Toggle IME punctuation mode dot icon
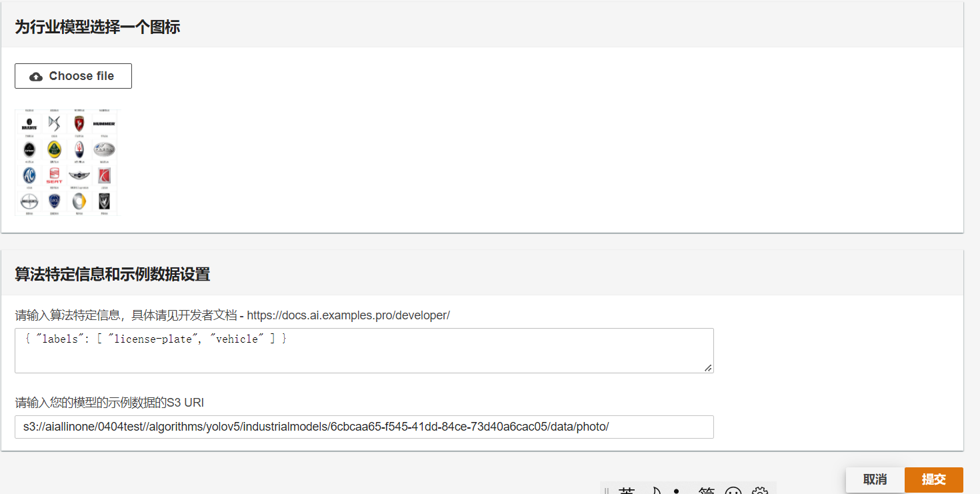 677,491
